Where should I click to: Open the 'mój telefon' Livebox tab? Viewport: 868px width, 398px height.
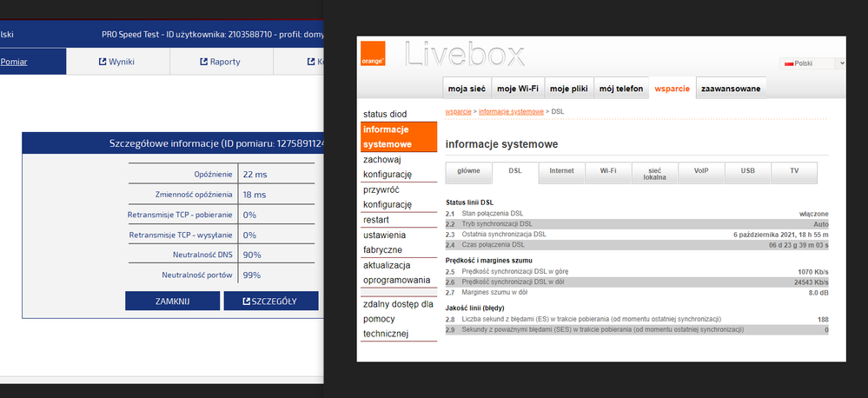[x=621, y=89]
